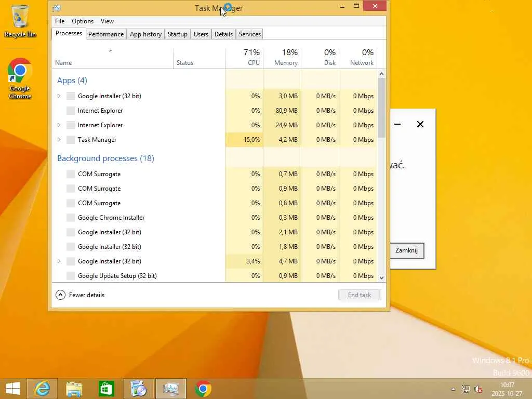Collapse view with Fewer details

pyautogui.click(x=80, y=295)
